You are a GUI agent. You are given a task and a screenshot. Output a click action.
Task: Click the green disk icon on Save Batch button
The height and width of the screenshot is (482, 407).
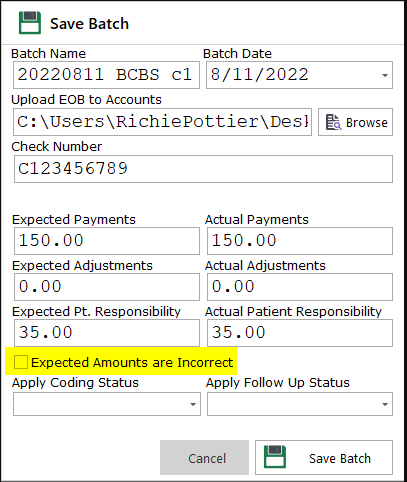point(275,457)
